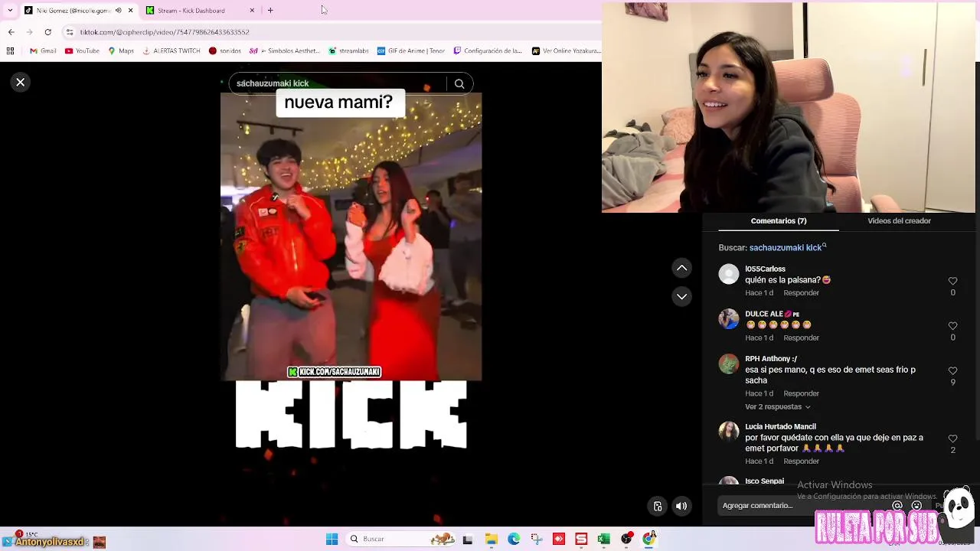Go to the previous video with up arrow
Screen dimensions: 980x551
coord(681,268)
